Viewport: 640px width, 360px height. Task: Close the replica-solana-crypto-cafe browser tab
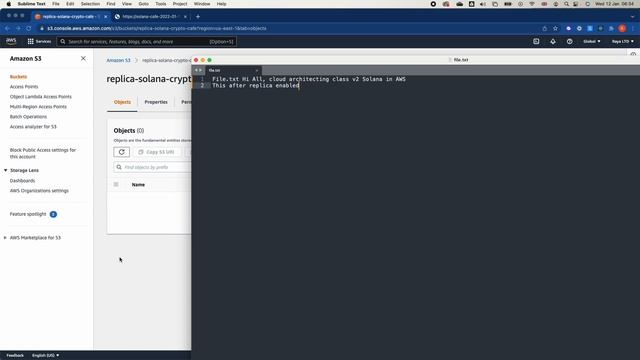[105, 16]
